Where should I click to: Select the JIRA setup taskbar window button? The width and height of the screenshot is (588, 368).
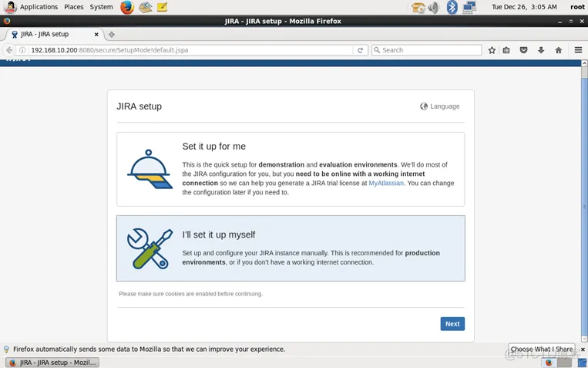point(52,363)
